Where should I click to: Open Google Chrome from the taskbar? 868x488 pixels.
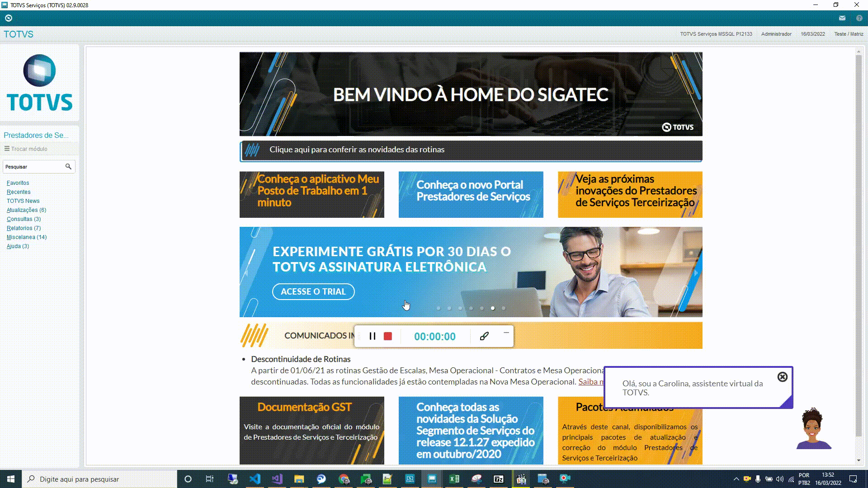[x=344, y=479]
